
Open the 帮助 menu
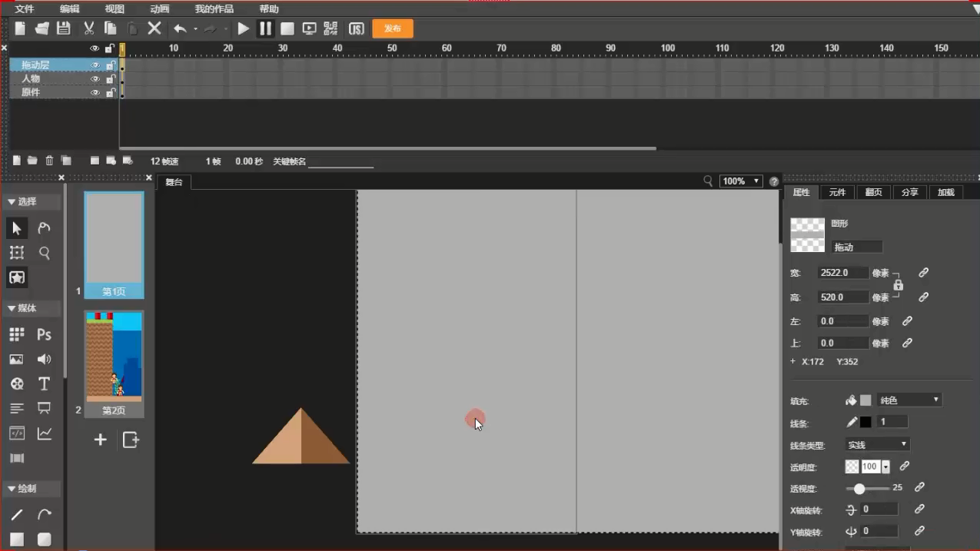269,9
